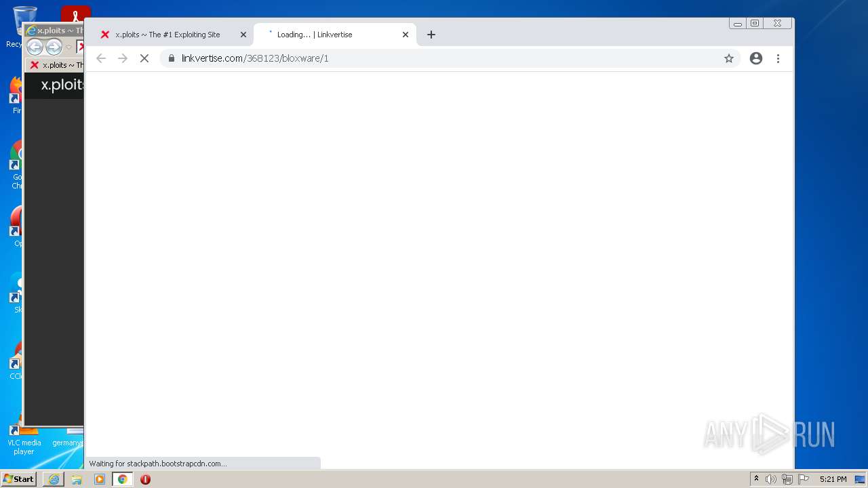This screenshot has height=488, width=868.
Task: Show hidden system tray icons
Action: pyautogui.click(x=756, y=479)
